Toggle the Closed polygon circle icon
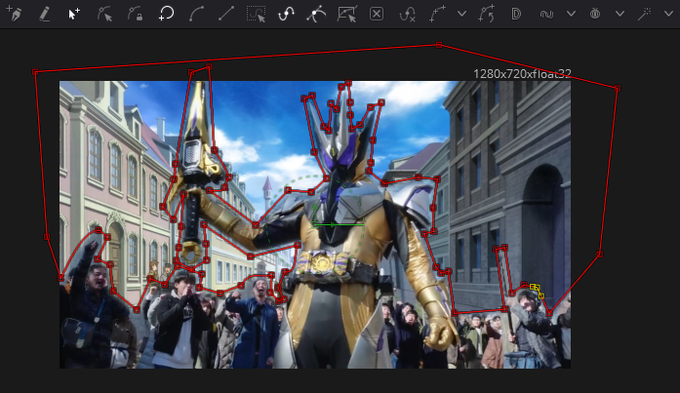680x393 pixels. click(166, 14)
